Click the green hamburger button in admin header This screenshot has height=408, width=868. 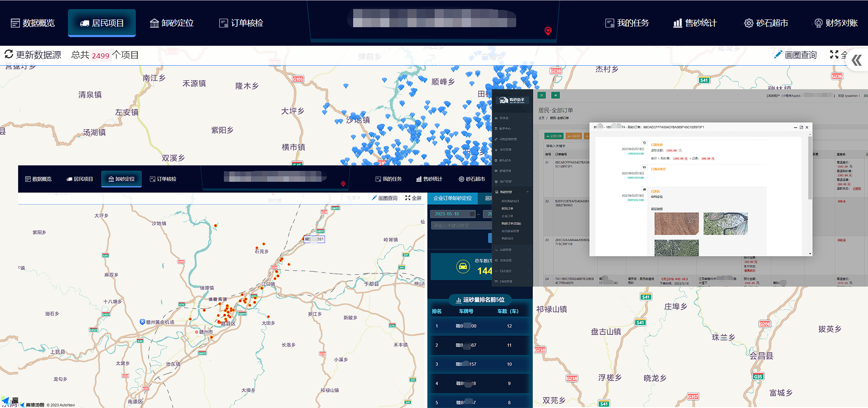click(542, 95)
